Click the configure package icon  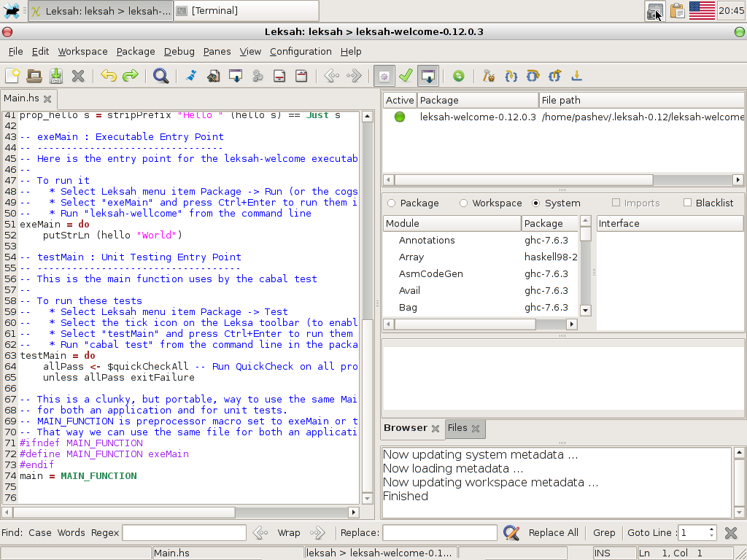tap(214, 76)
